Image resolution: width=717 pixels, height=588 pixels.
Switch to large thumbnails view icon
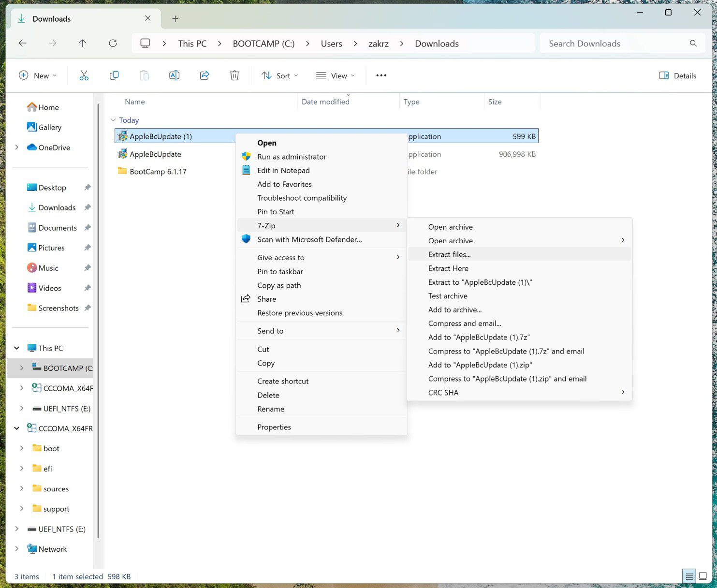click(x=703, y=576)
